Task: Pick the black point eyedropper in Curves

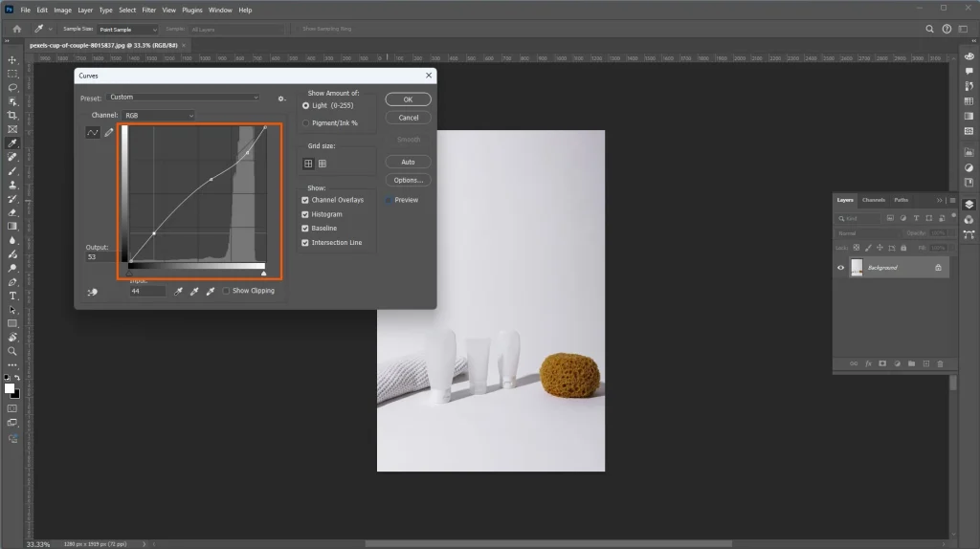Action: pyautogui.click(x=178, y=291)
